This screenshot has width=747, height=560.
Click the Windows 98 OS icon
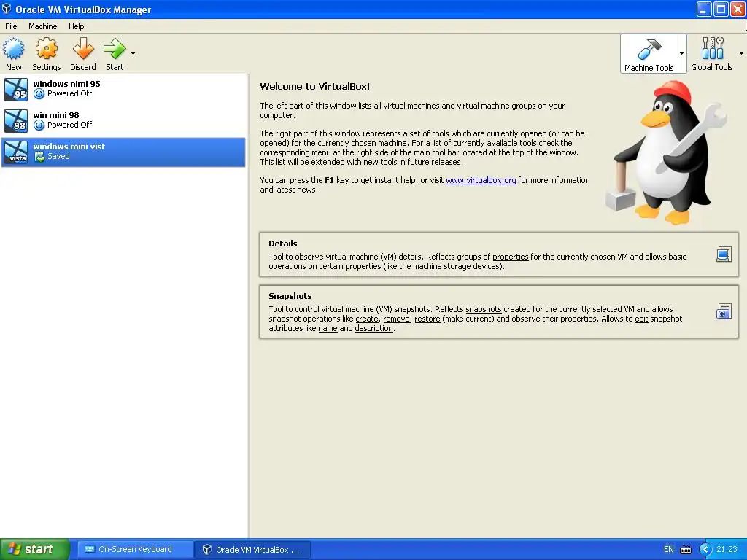16,121
